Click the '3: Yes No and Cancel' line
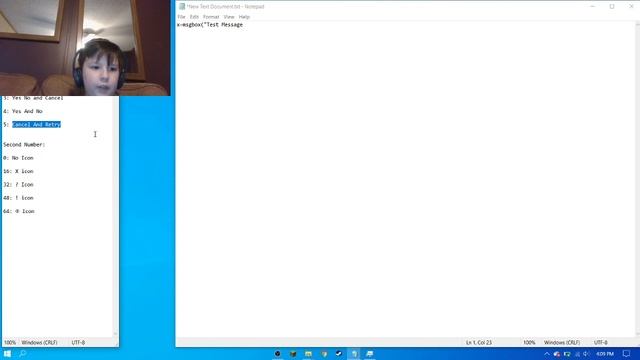The width and height of the screenshot is (640, 360). [x=33, y=98]
